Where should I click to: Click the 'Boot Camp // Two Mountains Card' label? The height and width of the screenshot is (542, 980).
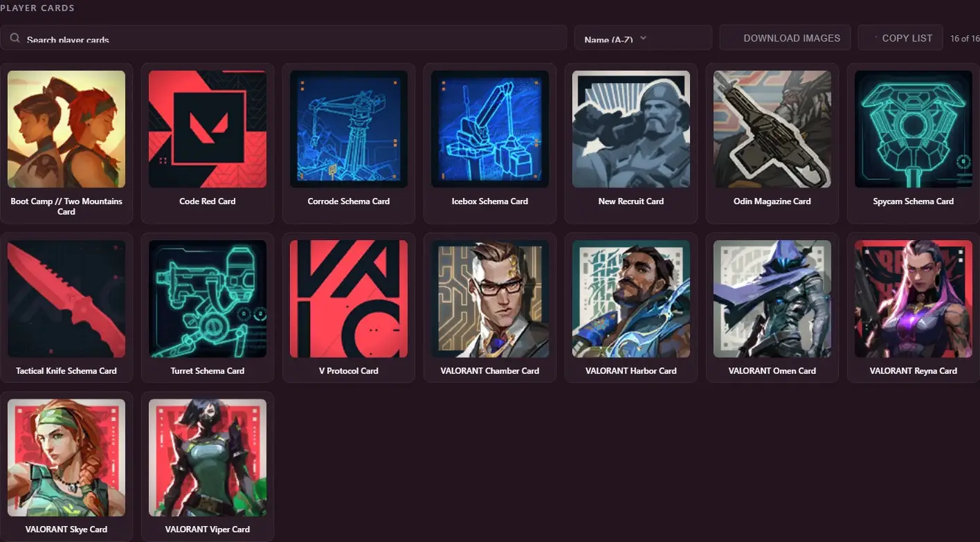66,206
